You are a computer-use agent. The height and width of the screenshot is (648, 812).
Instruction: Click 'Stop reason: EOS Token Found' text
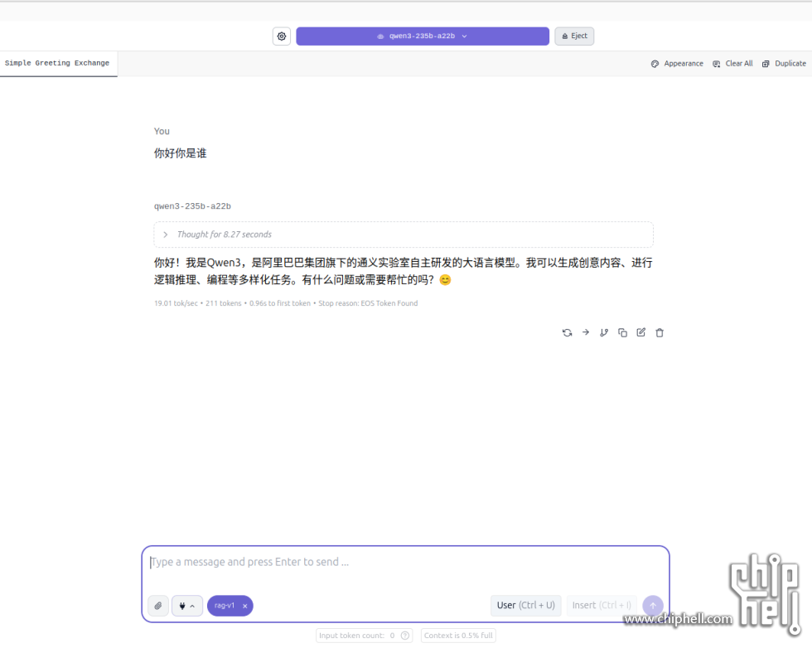[368, 303]
